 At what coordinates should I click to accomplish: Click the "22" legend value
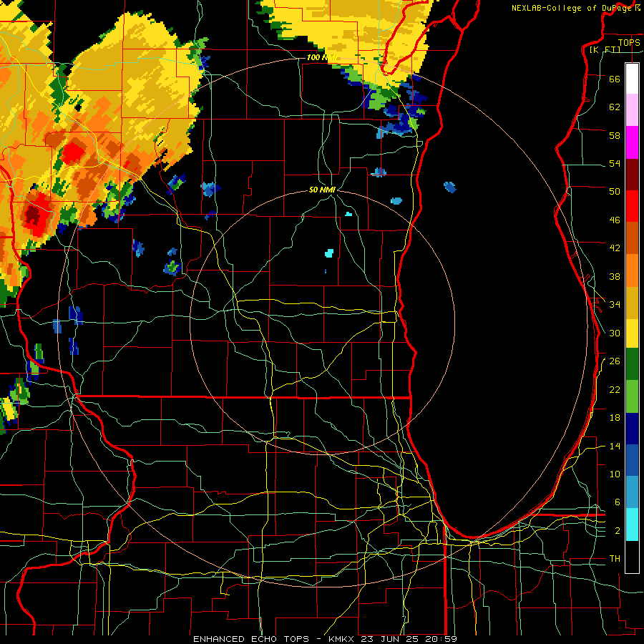click(615, 389)
